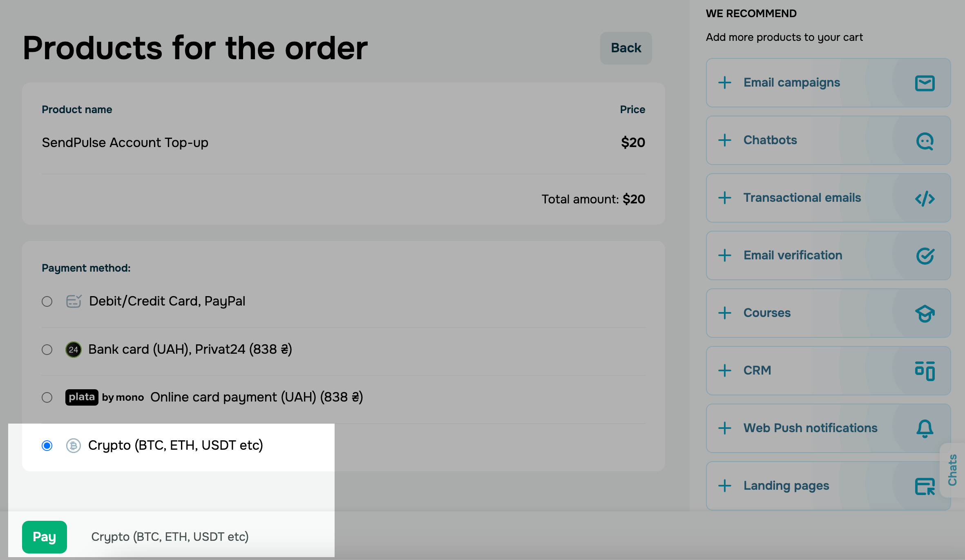Click the Bitcoin crypto icon

(x=74, y=446)
